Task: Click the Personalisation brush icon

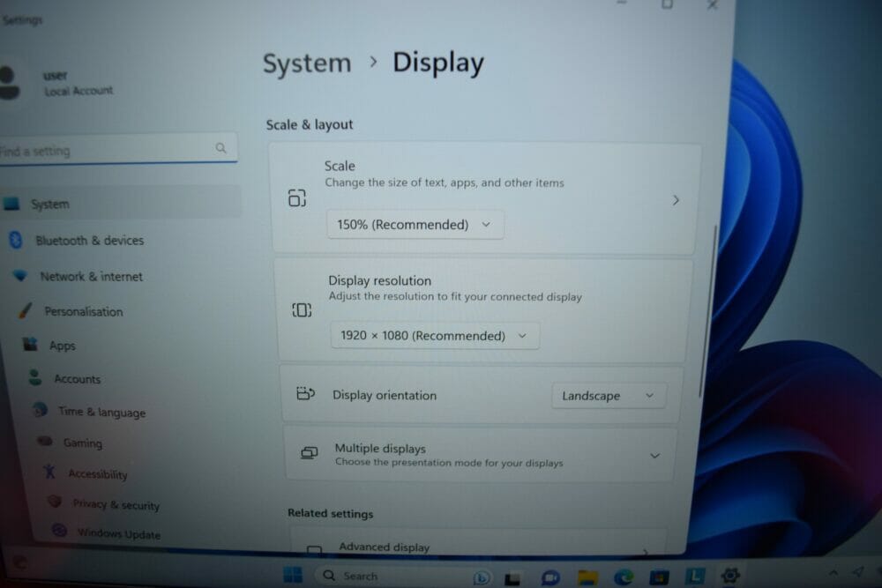Action: coord(26,310)
